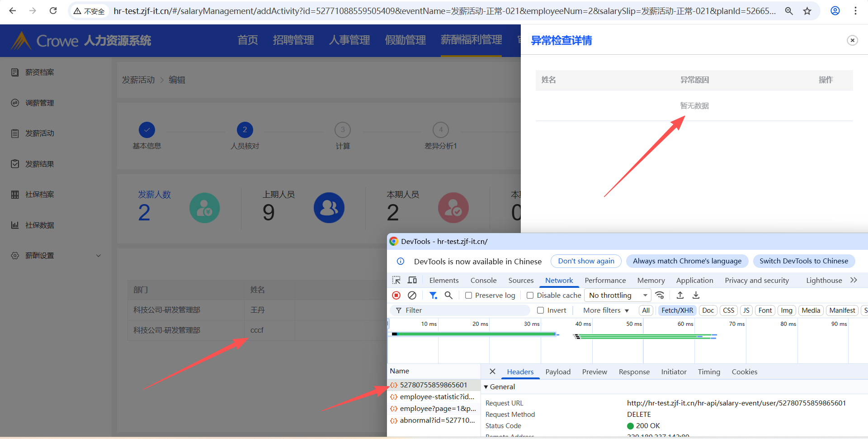Toggle the Fetch/XHR request filter
This screenshot has height=439, width=868.
pos(677,310)
